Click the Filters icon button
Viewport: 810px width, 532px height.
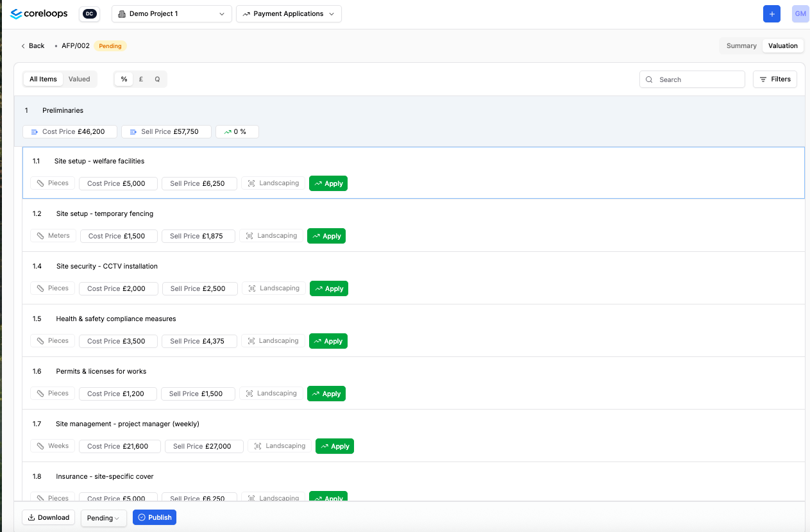(x=775, y=79)
